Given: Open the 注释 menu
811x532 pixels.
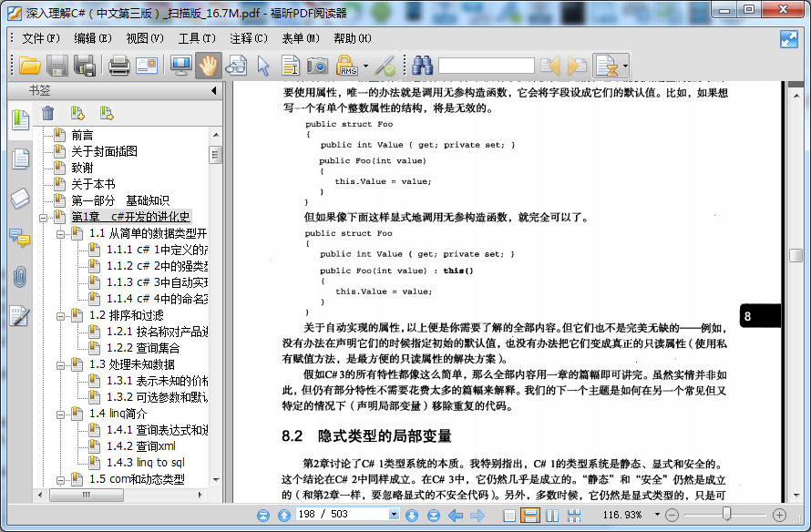Looking at the screenshot, I should 249,38.
